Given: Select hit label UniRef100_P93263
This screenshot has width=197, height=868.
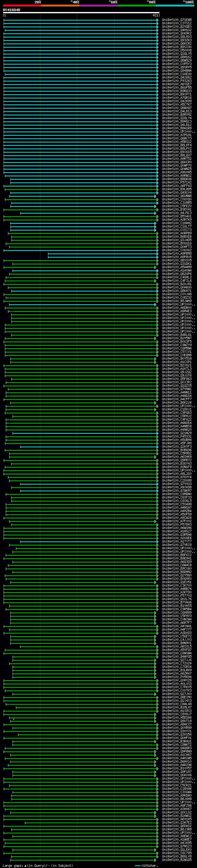Looking at the screenshot, I should (177, 81).
